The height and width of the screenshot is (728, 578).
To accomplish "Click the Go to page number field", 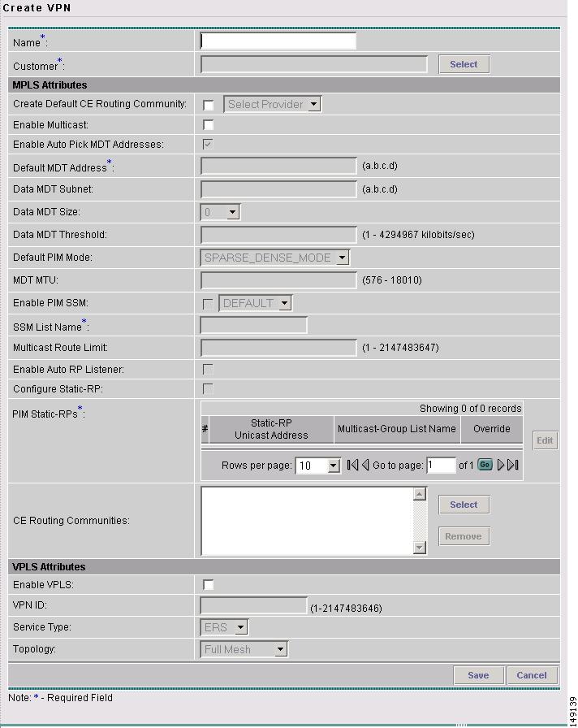I will pyautogui.click(x=441, y=466).
